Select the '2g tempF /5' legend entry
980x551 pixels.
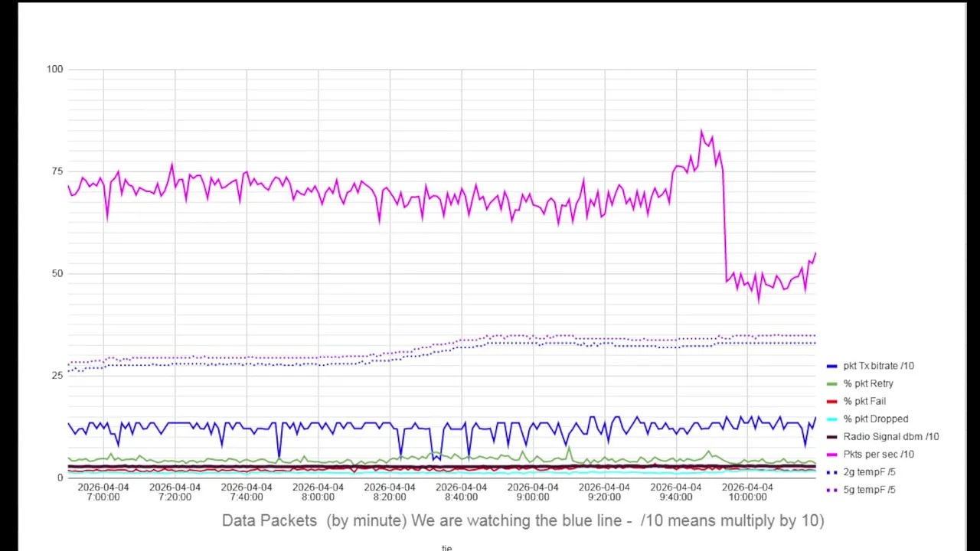[x=861, y=472]
